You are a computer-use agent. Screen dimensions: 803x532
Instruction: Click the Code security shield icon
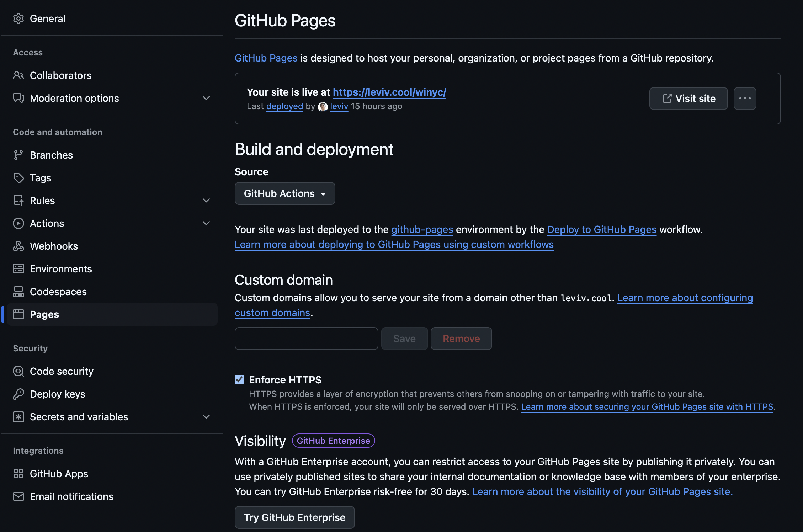coord(18,371)
